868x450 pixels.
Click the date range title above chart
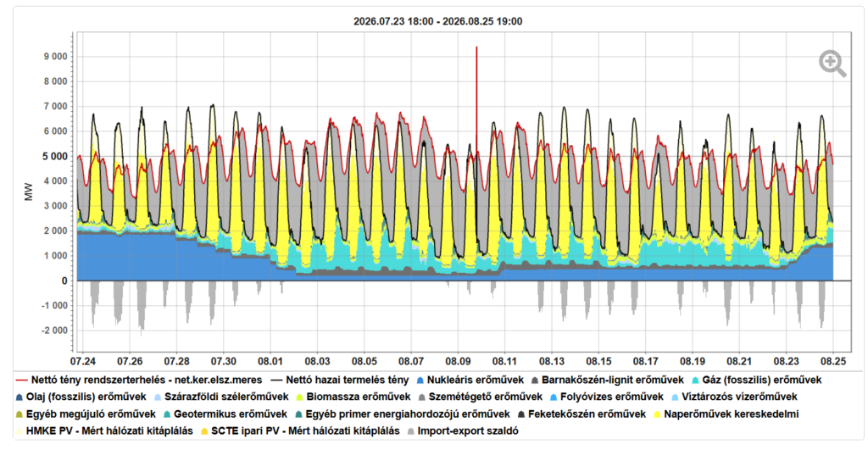click(438, 21)
